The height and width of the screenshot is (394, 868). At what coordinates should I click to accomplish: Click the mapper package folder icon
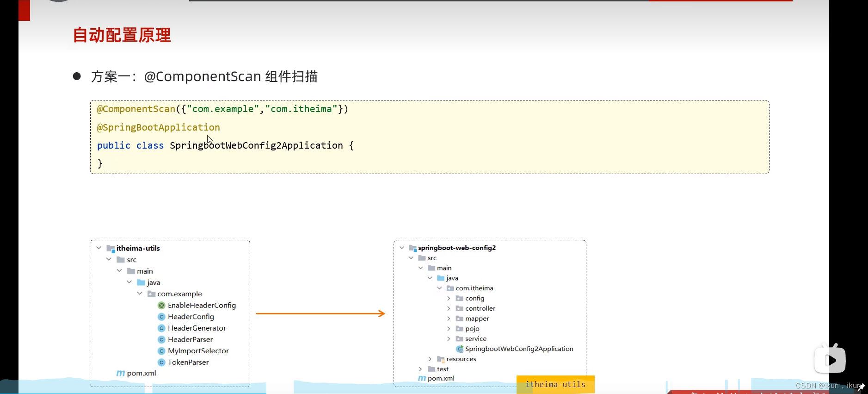[460, 319]
